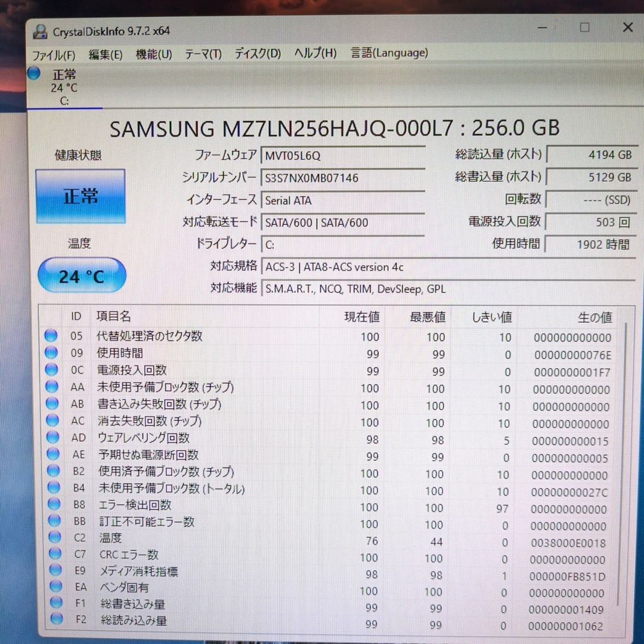Image resolution: width=644 pixels, height=644 pixels.
Task: Click the 24 °C temperature button
Action: coord(82,275)
